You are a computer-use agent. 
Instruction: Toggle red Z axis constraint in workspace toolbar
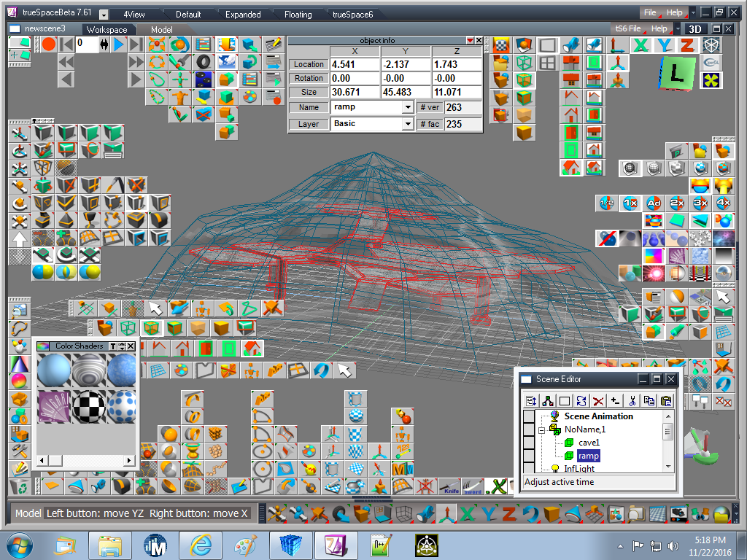[x=687, y=45]
